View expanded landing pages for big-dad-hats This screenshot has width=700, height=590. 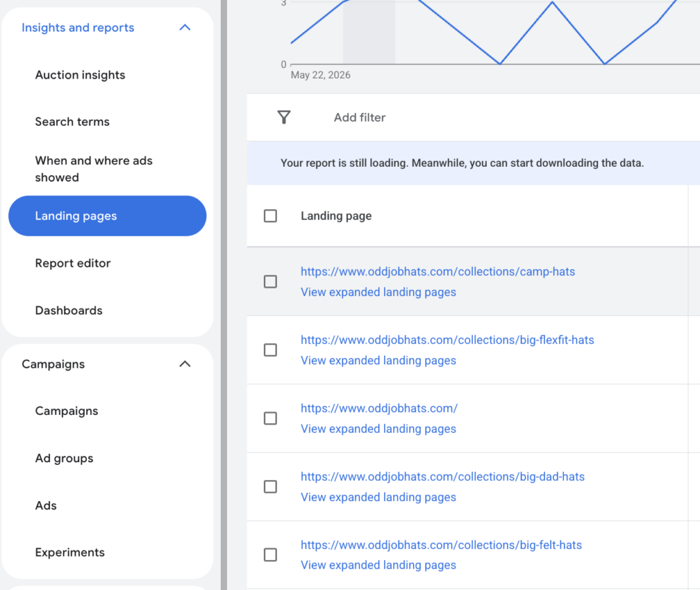click(x=378, y=497)
